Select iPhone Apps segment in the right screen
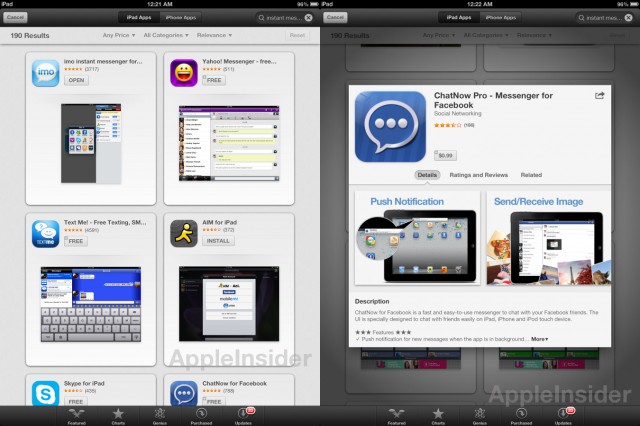Image resolution: width=640 pixels, height=426 pixels. pos(501,18)
